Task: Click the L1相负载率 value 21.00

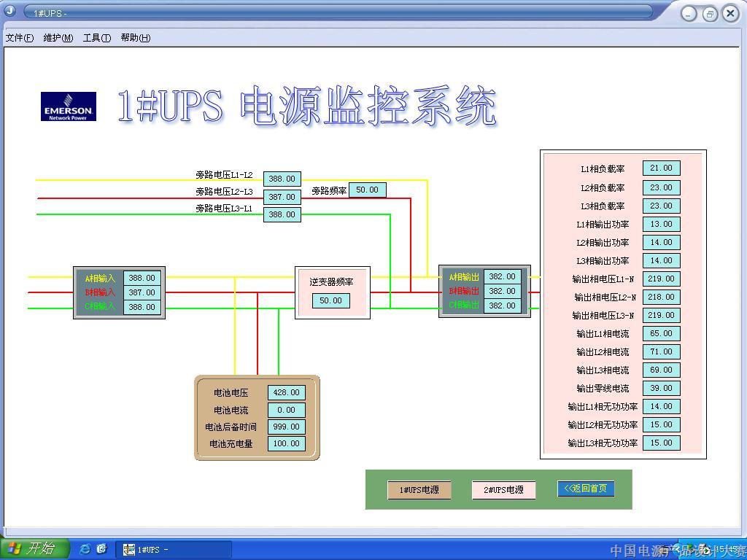Action: pos(661,168)
